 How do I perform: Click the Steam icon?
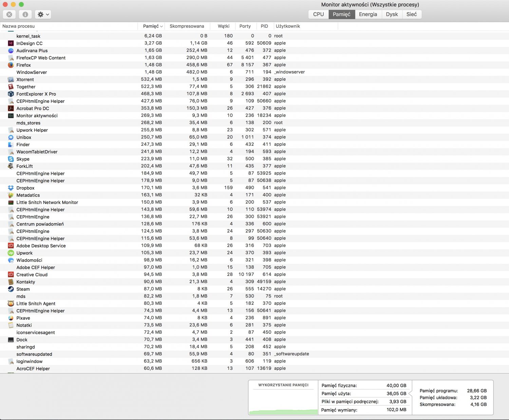pyautogui.click(x=11, y=289)
